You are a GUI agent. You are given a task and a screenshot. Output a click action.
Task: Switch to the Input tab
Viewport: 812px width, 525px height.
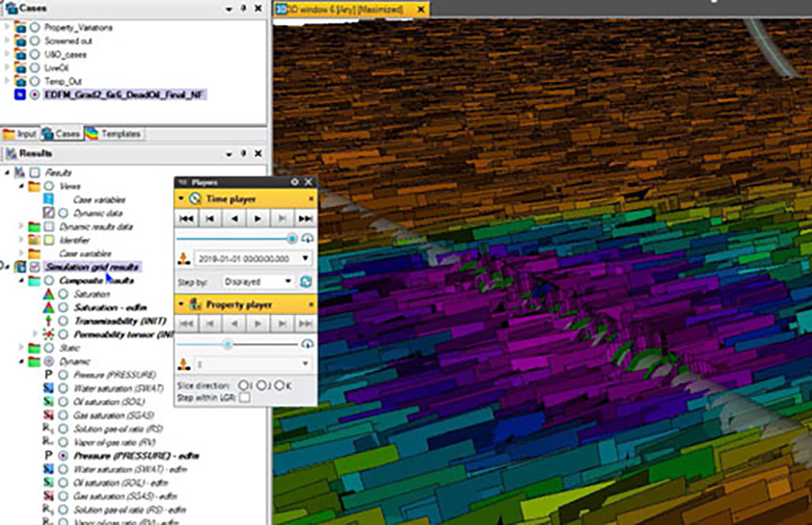tap(20, 134)
